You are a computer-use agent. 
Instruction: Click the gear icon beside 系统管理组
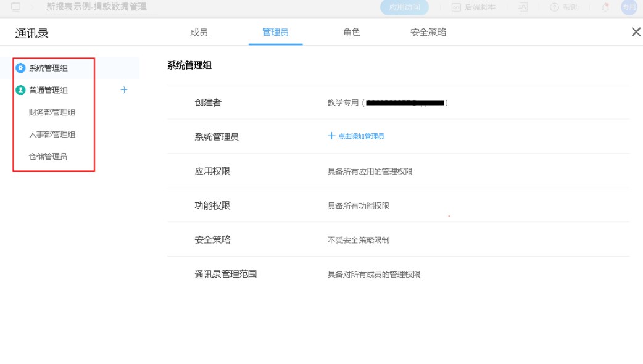coord(20,68)
